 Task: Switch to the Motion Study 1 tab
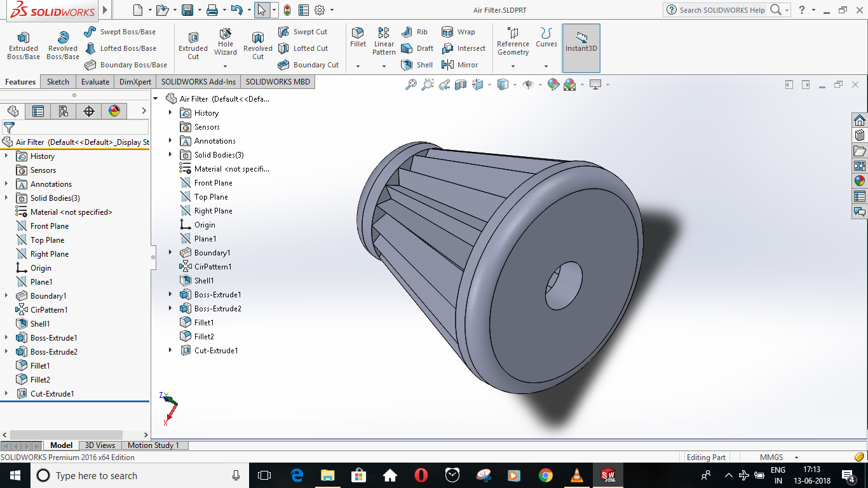click(x=154, y=445)
